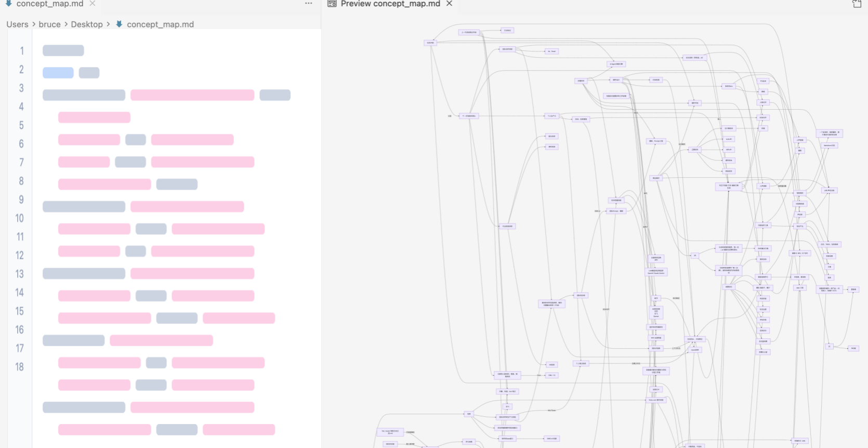Click the Markdown文档 node in the diagram
Screen dimensions: 868x448
pyautogui.click(x=830, y=146)
